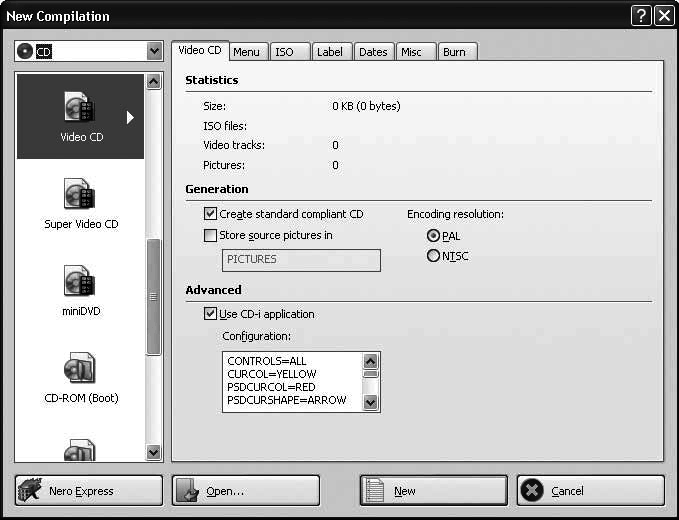This screenshot has width=679, height=520.
Task: Choose the Super Video CD icon
Action: pyautogui.click(x=80, y=194)
